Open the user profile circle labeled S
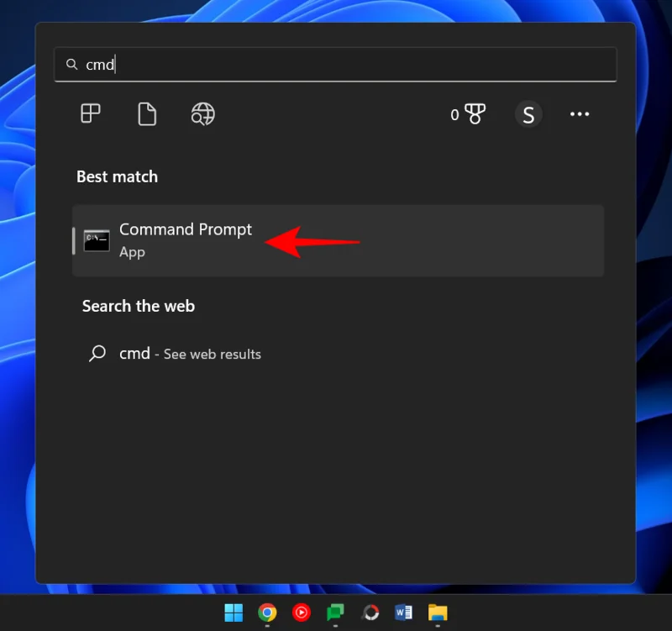 (529, 114)
